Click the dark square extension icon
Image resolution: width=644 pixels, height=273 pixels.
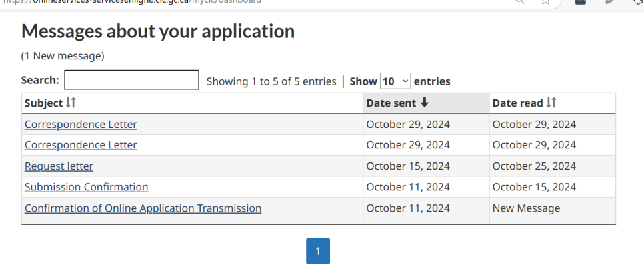click(581, 1)
